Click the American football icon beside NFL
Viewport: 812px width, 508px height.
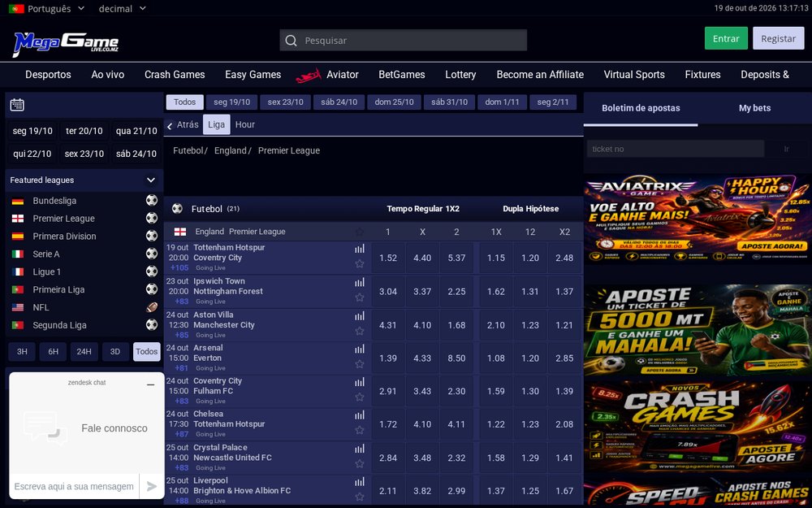pyautogui.click(x=152, y=307)
